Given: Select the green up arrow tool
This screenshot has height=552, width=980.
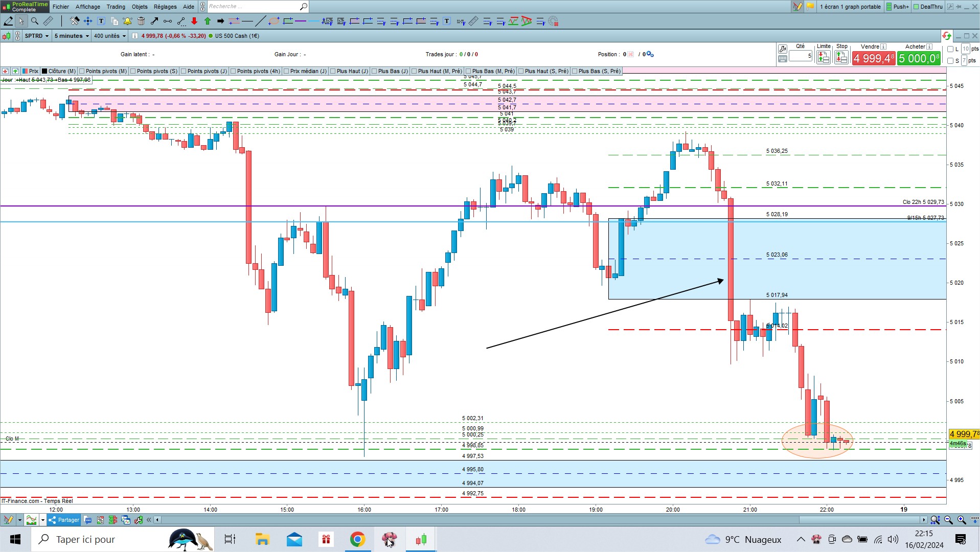Looking at the screenshot, I should tap(208, 21).
